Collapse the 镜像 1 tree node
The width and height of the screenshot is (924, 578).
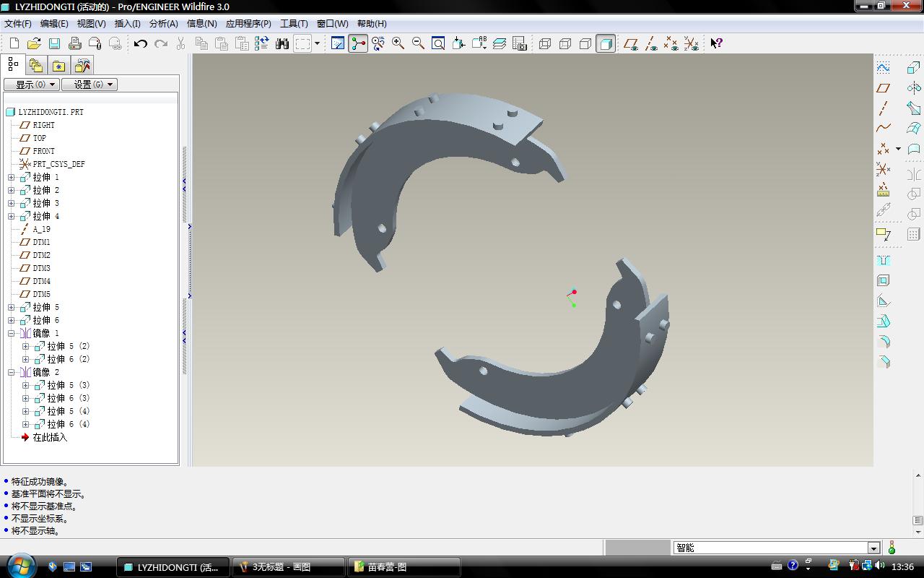12,333
